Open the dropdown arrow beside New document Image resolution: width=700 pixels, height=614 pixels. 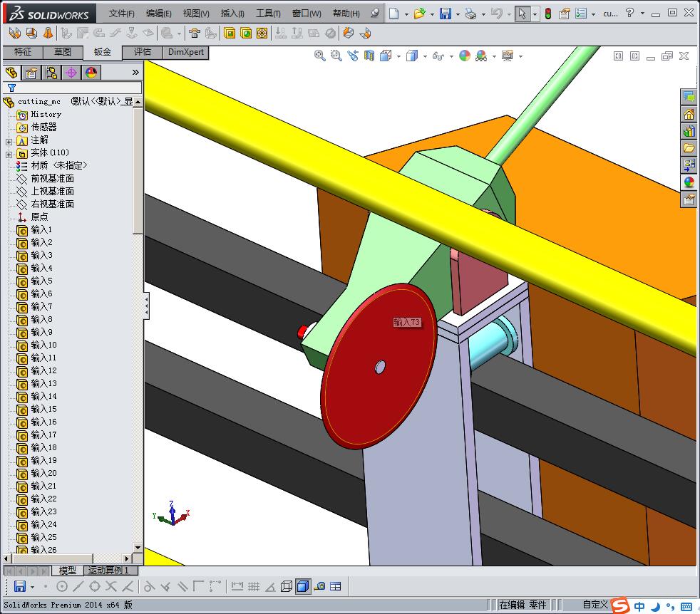tap(406, 14)
